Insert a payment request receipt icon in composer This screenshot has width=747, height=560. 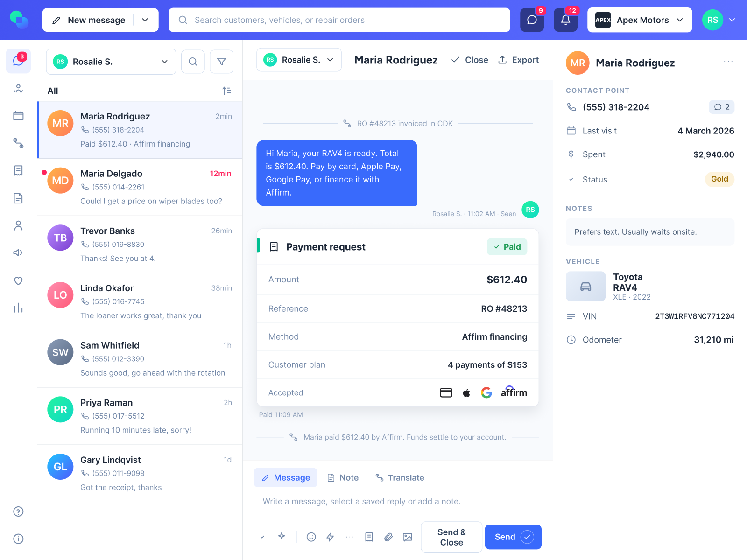(369, 537)
